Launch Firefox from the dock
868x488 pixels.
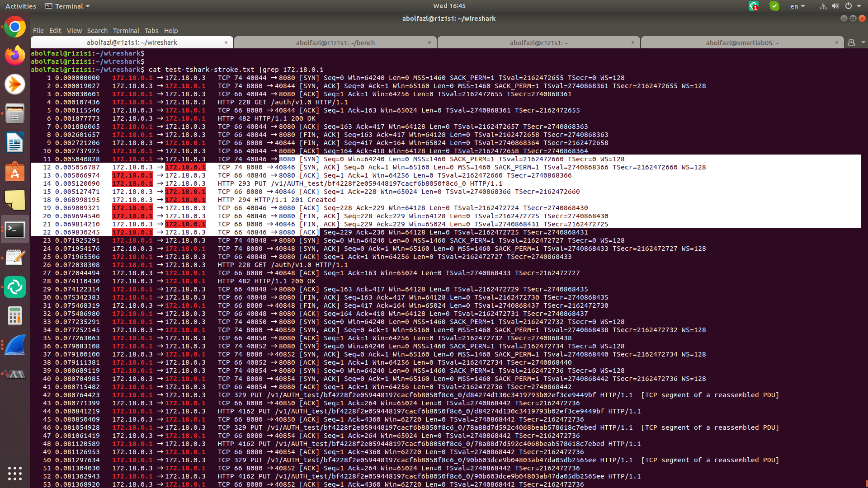[x=15, y=56]
